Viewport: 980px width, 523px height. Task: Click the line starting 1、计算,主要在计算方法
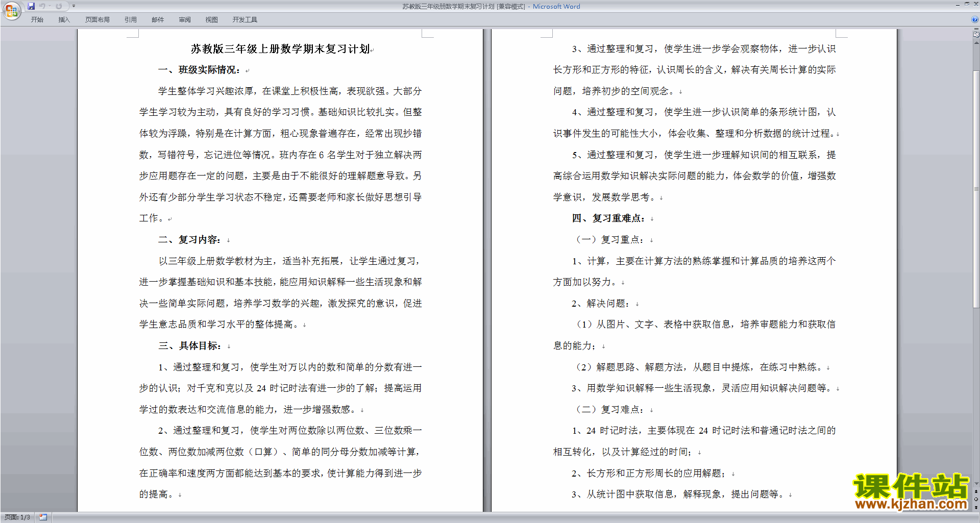click(704, 261)
